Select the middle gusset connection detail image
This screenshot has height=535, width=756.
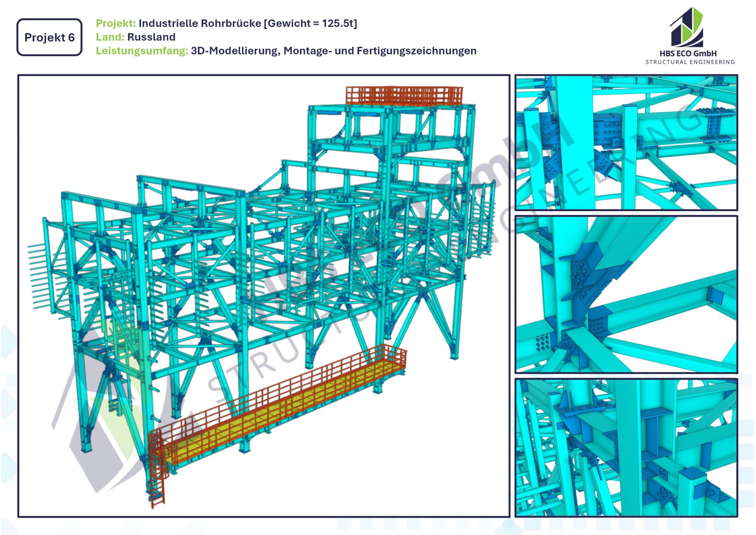pos(626,294)
